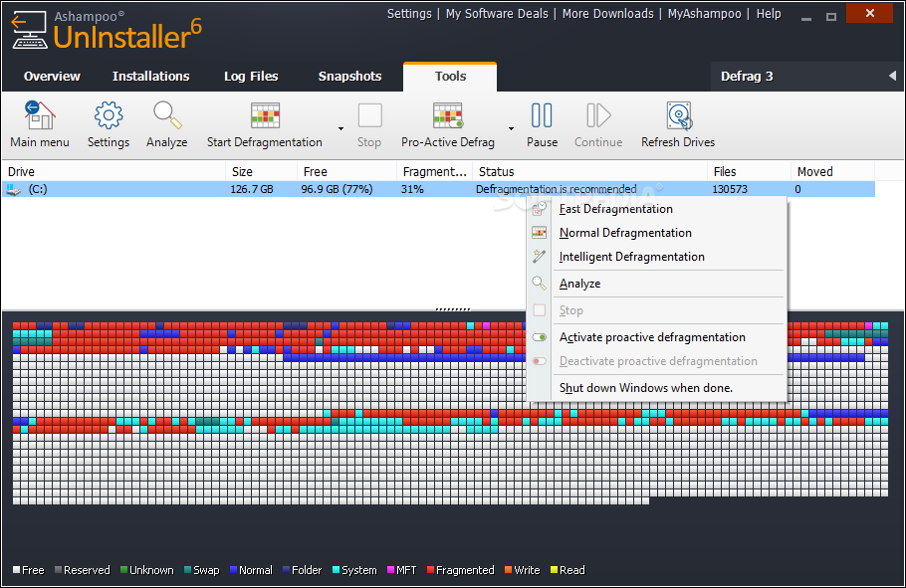Open the MyAshampoo link
This screenshot has width=906, height=588.
[x=704, y=13]
